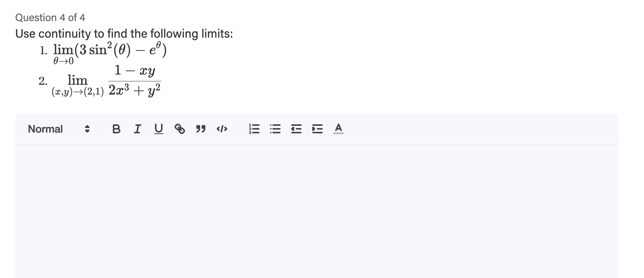The image size is (644, 278).
Task: Toggle bold formatting in the editor
Action: click(x=116, y=129)
